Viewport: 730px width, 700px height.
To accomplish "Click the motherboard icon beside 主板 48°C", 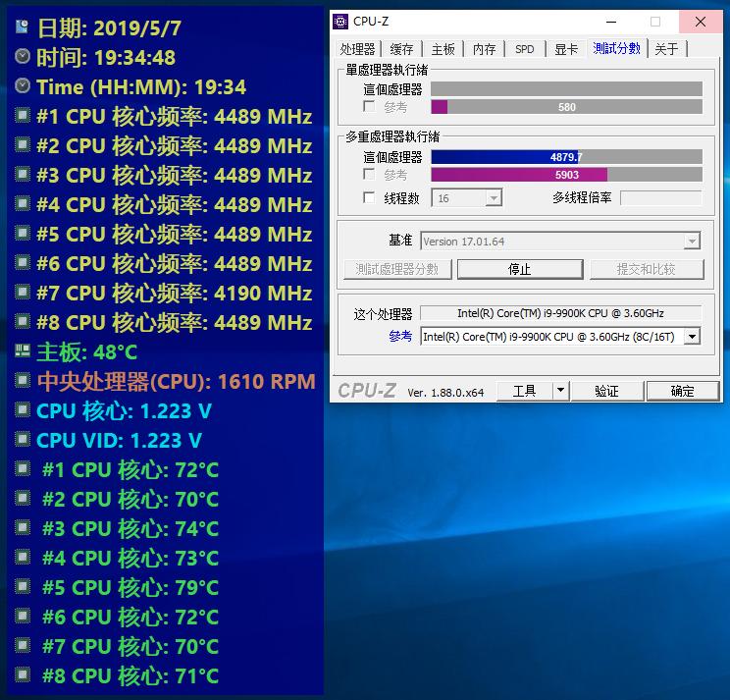I will point(23,350).
